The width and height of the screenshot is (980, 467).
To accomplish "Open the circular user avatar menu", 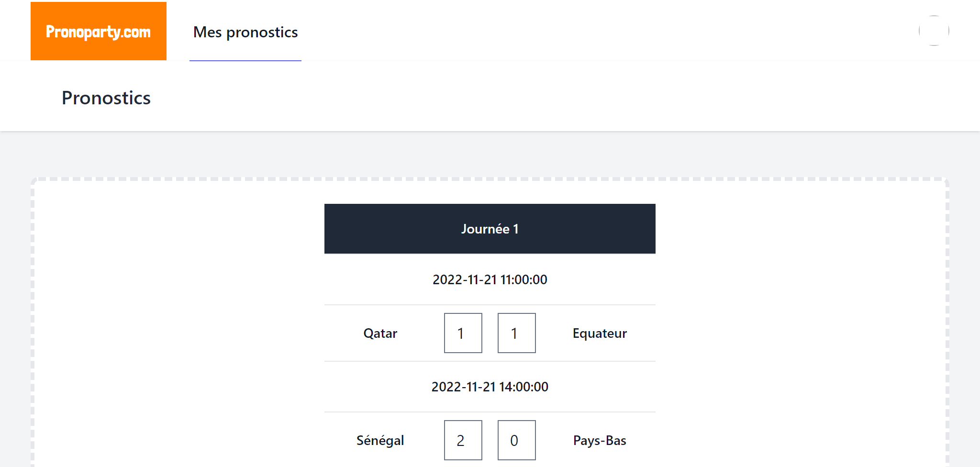I will (x=934, y=31).
